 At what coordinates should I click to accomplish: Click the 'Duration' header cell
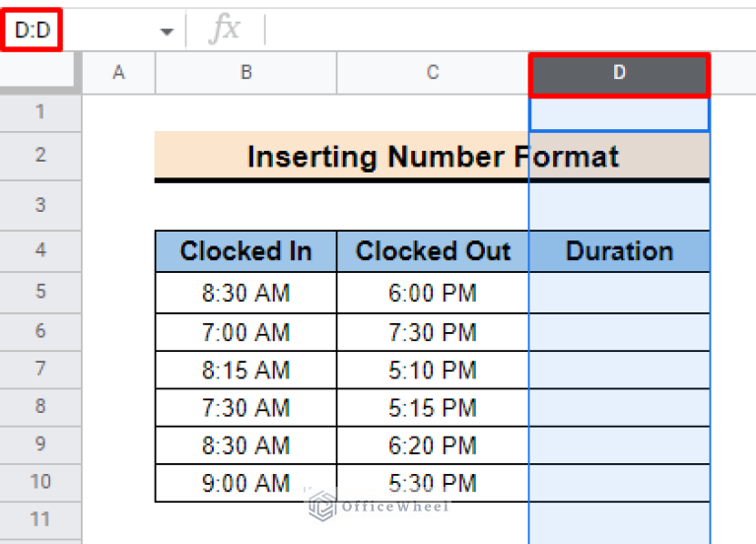point(619,251)
